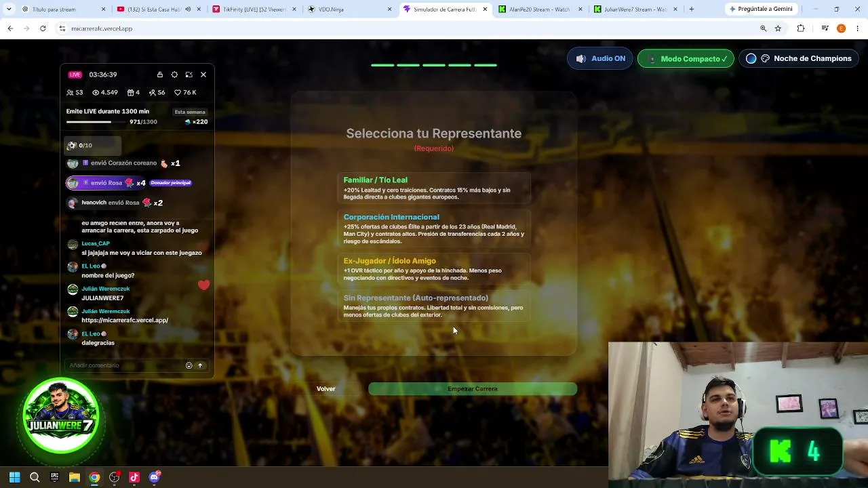Open the Chrome profile avatar

[x=841, y=28]
